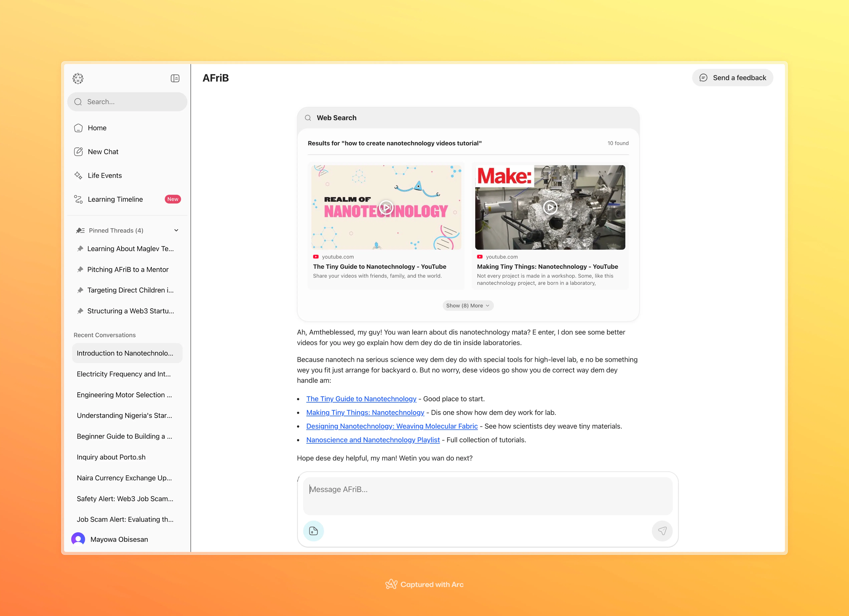Click the feedback speech bubble icon
The image size is (849, 616).
[703, 78]
